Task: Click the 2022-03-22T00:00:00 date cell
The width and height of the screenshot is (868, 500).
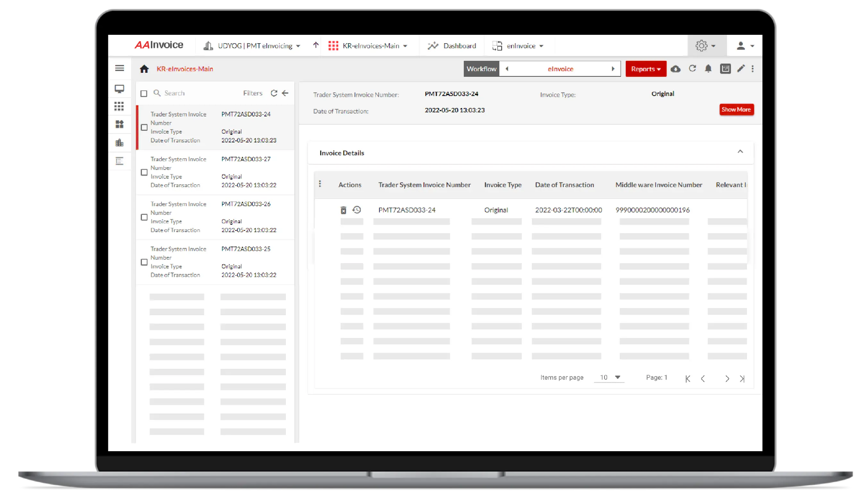Action: coord(569,210)
